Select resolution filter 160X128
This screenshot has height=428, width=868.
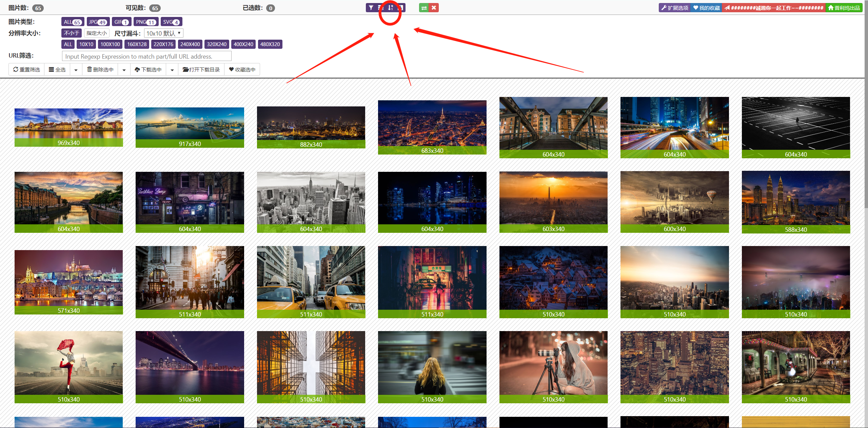pos(137,44)
